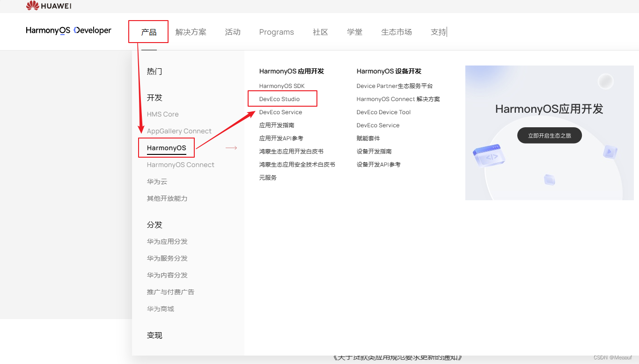
Task: Expand the 产品 menu
Action: pos(148,31)
